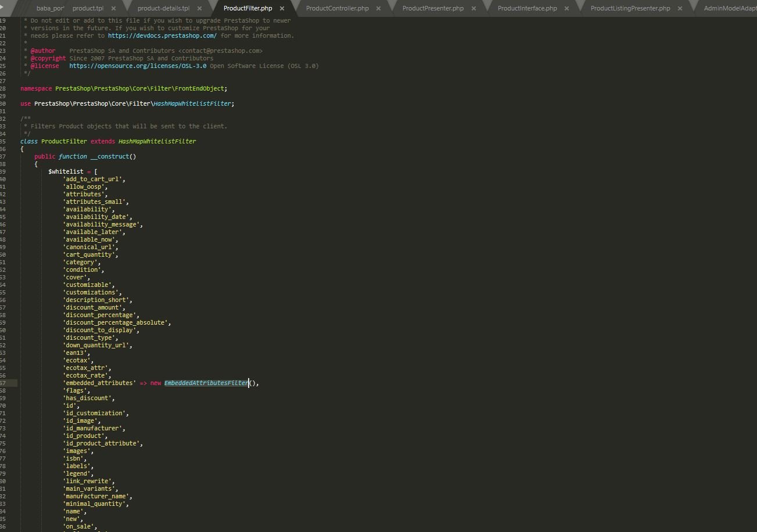Switch to the ProductController.php tab
This screenshot has width=757, height=532.
point(337,9)
